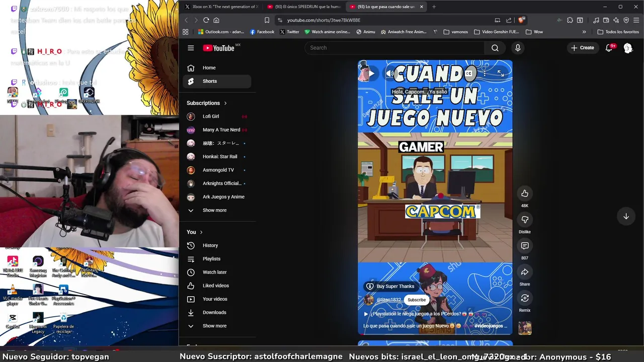Screen dimensions: 644x362
Task: Click inside the YouTube Search field
Action: pyautogui.click(x=394, y=48)
